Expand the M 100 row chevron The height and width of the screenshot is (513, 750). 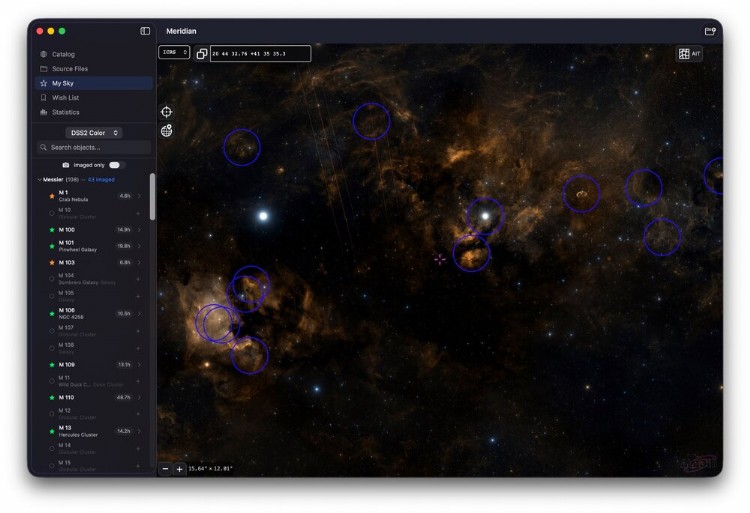[139, 230]
